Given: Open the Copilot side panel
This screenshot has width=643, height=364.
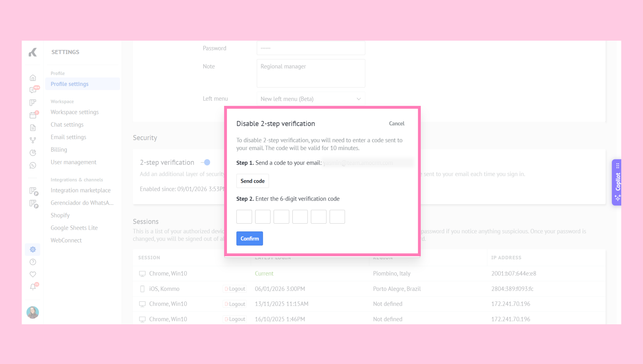Looking at the screenshot, I should pyautogui.click(x=617, y=182).
